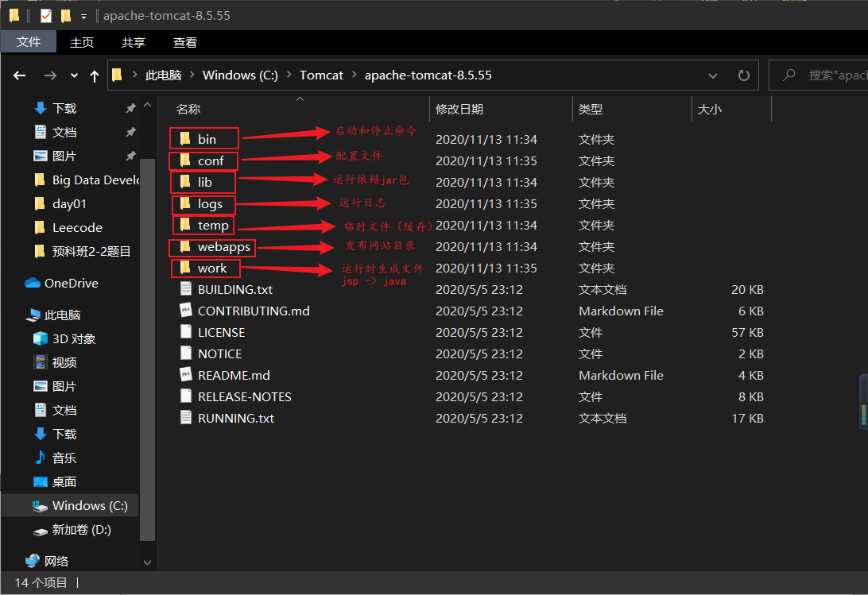Open Leecode folder in sidebar
Image resolution: width=868 pixels, height=595 pixels.
click(x=77, y=227)
